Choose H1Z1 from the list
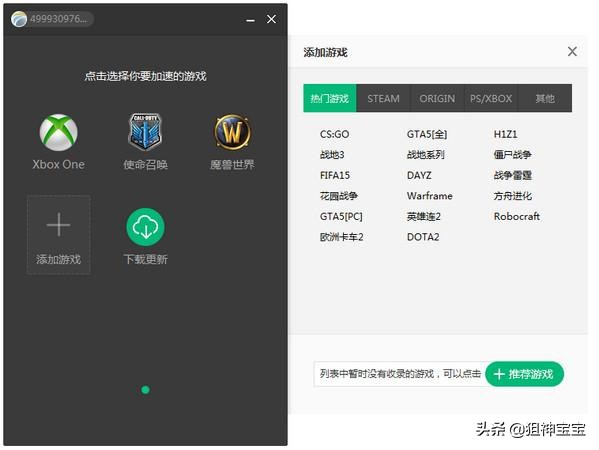The width and height of the screenshot is (599, 450). click(505, 134)
